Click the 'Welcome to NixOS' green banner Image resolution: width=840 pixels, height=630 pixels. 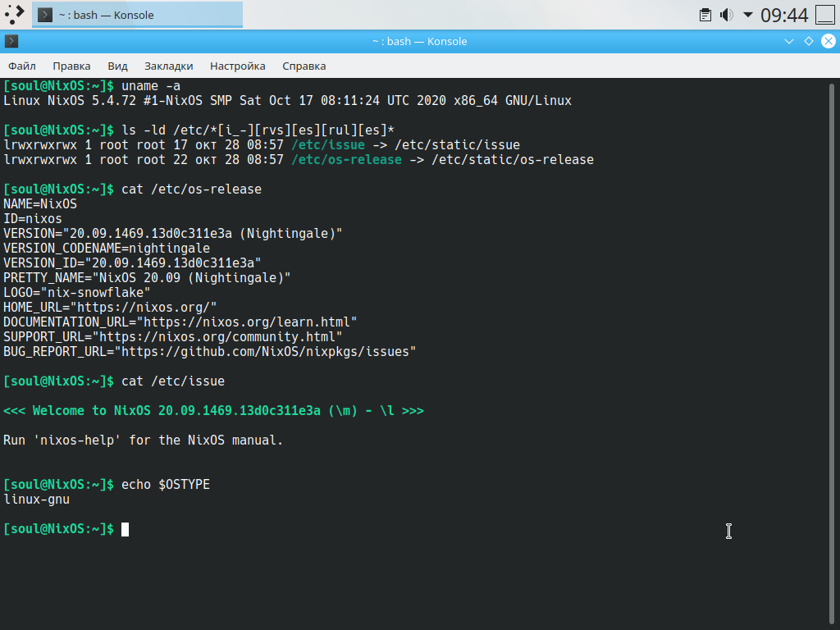coord(214,411)
